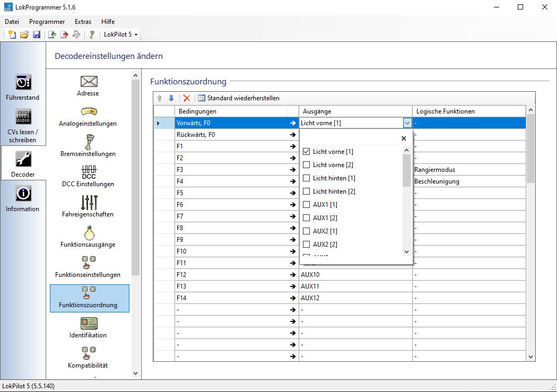Open Fahreigenschaften settings
Screen dimensions: 557x392
88,206
